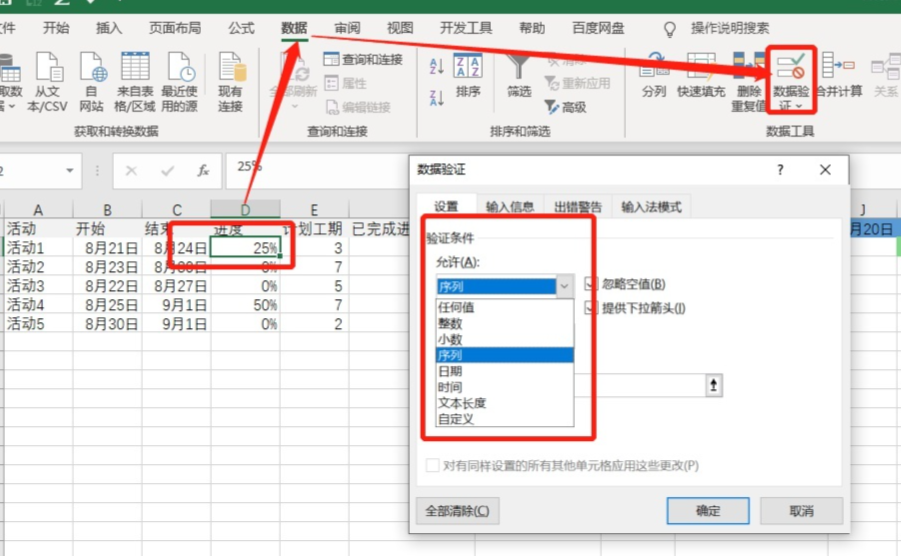This screenshot has width=901, height=556.
Task: Open the Formulas ribbon tab
Action: tap(241, 28)
